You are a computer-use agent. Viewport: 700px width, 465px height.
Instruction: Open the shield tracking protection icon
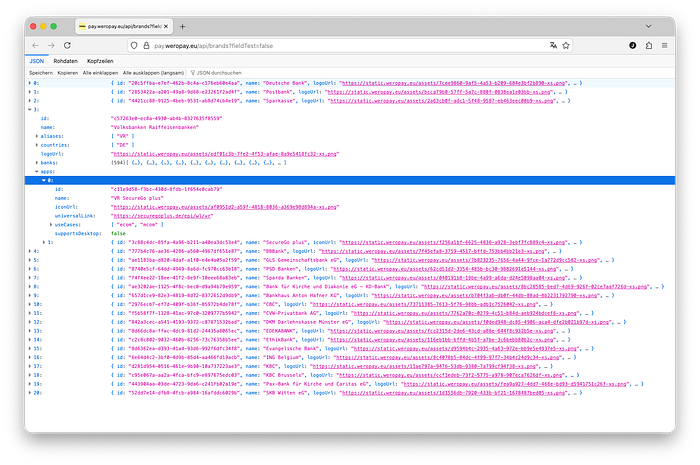pos(134,46)
